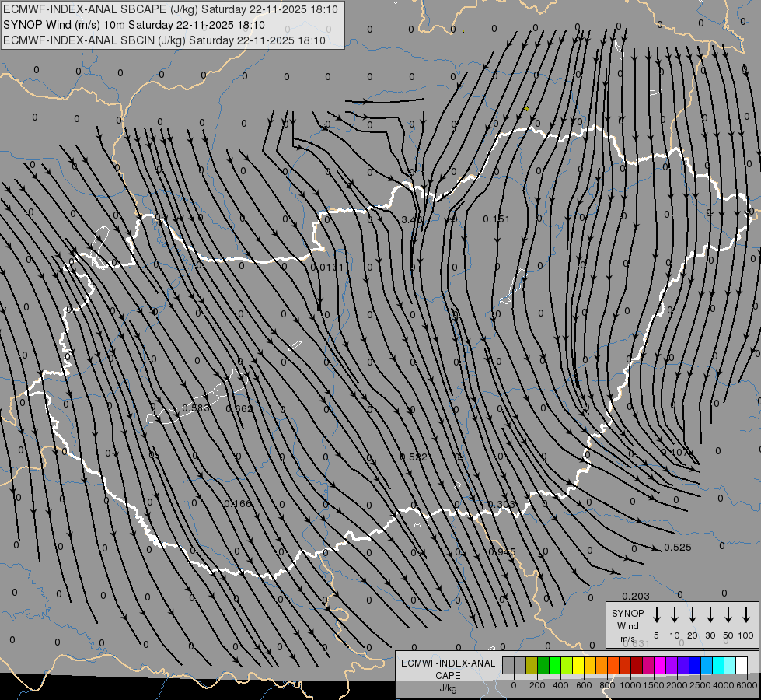Click the 0.945 value on the map

click(502, 552)
